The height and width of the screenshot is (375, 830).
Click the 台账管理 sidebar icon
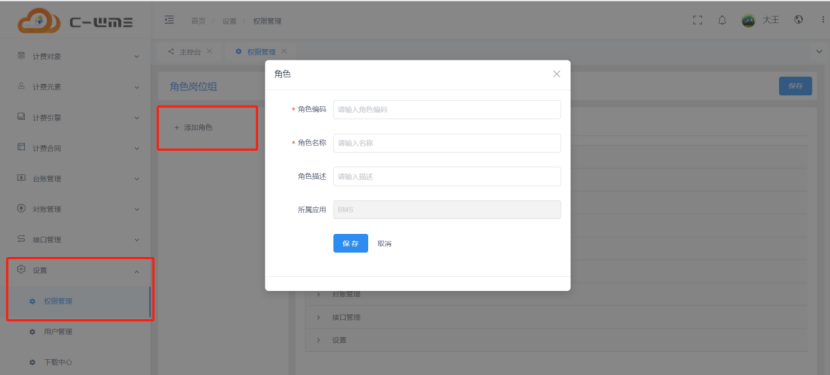coord(21,178)
